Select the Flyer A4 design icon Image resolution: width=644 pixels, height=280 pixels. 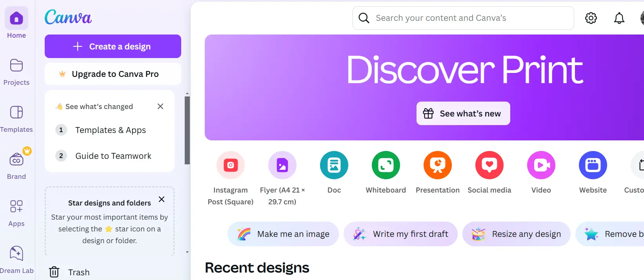pyautogui.click(x=282, y=165)
